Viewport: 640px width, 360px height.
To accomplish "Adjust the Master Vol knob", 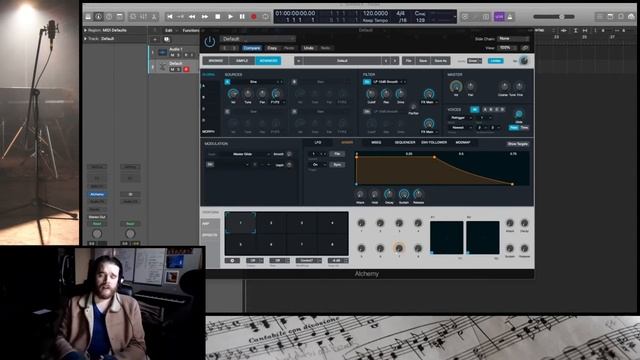I will [x=456, y=86].
